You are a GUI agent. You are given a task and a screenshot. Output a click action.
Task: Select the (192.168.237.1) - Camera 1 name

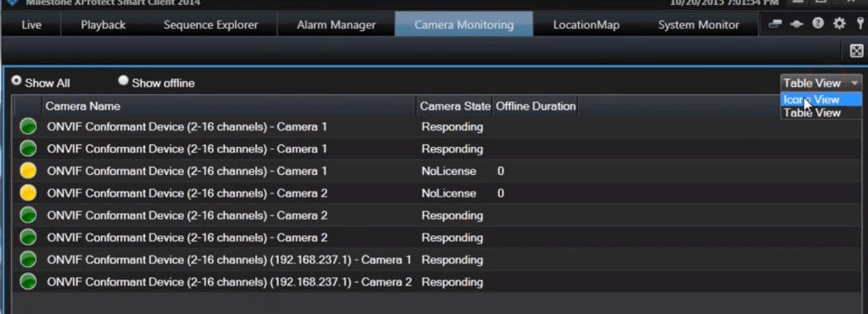pyautogui.click(x=229, y=260)
